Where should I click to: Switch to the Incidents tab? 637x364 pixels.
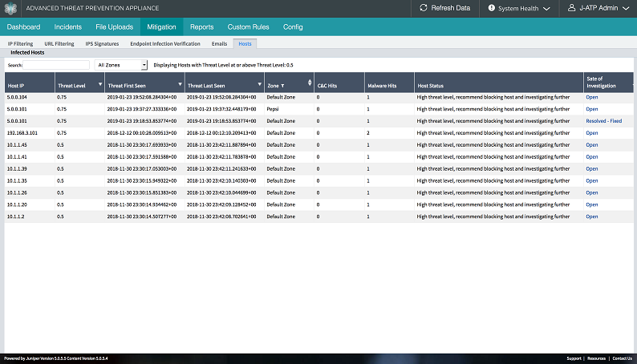click(68, 27)
